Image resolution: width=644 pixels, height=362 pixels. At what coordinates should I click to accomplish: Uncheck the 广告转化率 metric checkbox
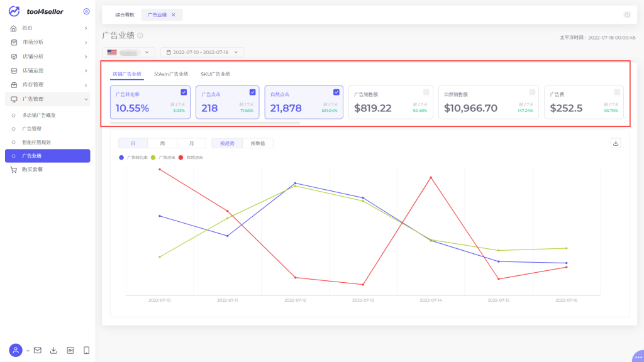[184, 92]
